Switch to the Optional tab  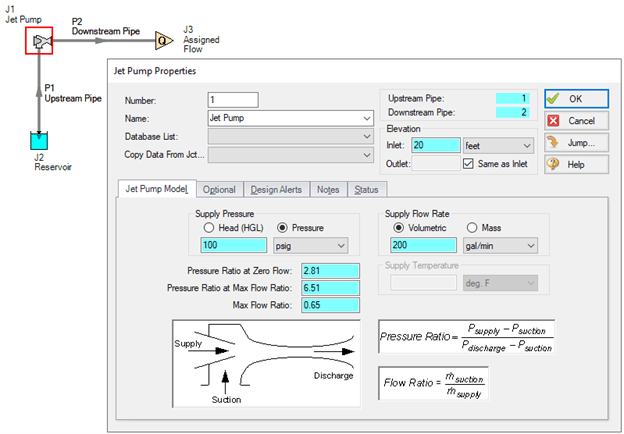(x=218, y=189)
